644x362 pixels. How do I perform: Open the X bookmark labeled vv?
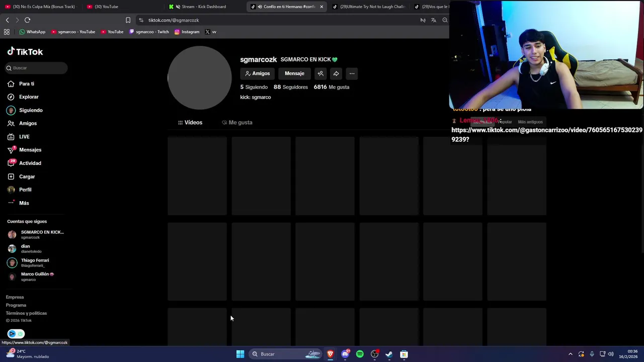click(x=210, y=32)
